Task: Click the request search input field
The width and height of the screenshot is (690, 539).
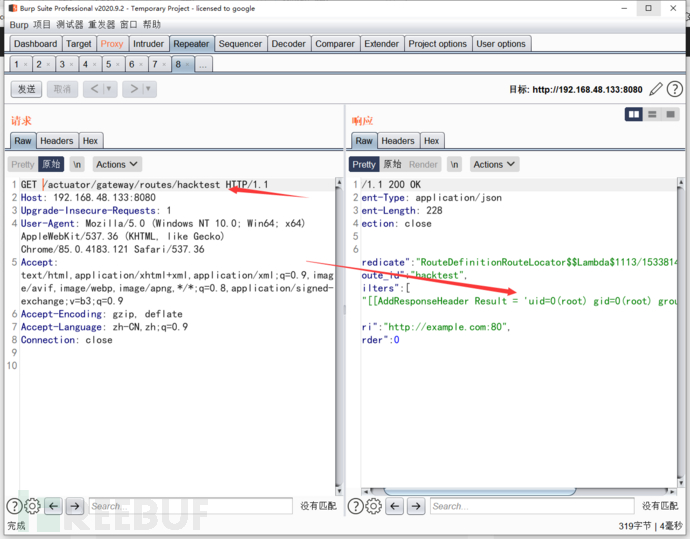Action: tap(190, 506)
